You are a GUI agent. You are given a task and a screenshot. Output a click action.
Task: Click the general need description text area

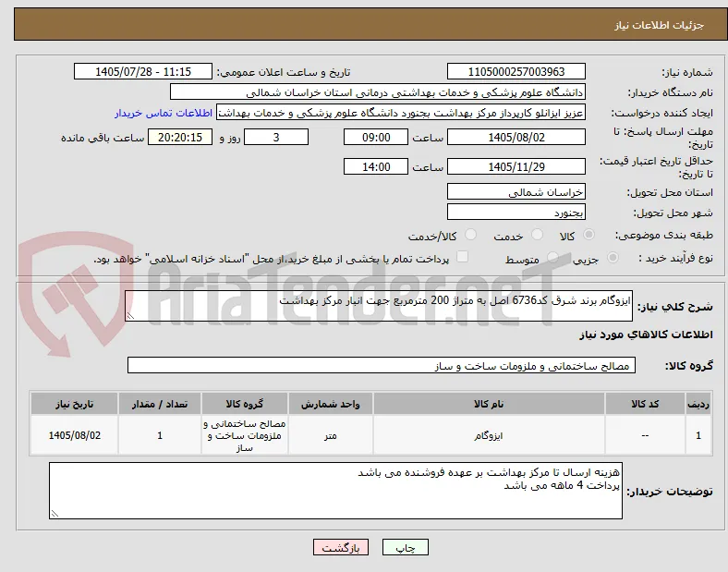click(x=379, y=306)
